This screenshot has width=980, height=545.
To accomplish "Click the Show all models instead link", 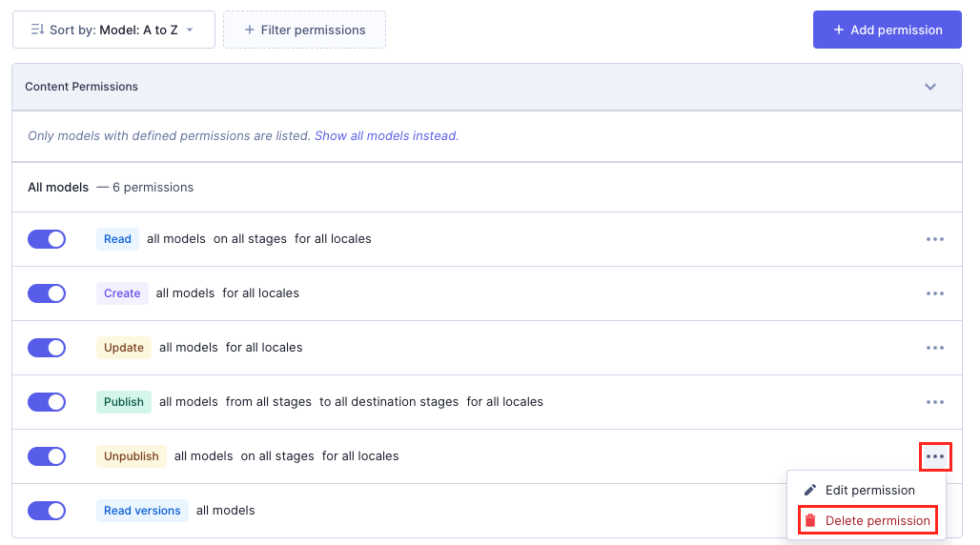I will click(x=386, y=136).
